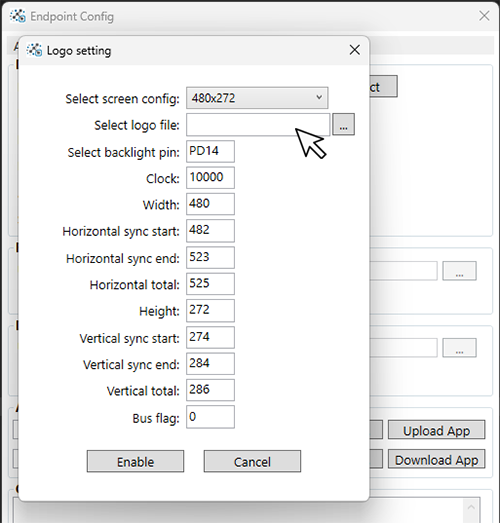This screenshot has height=523, width=500.
Task: Click the Endpoint Config title bar icon
Action: tap(18, 16)
